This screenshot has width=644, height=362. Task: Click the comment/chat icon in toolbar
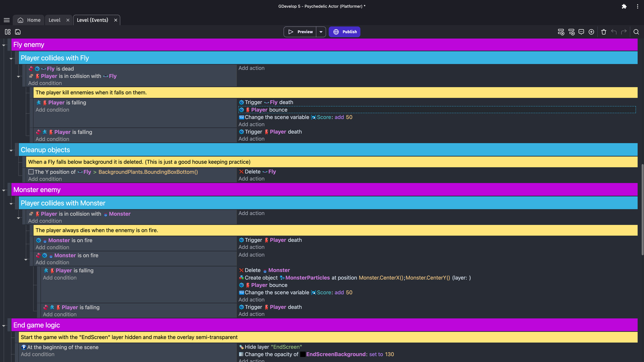[x=581, y=32]
